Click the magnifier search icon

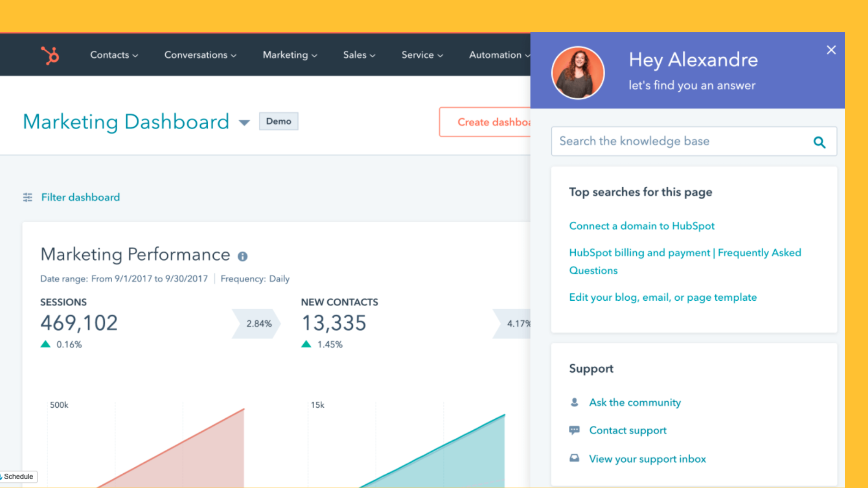[x=820, y=142]
